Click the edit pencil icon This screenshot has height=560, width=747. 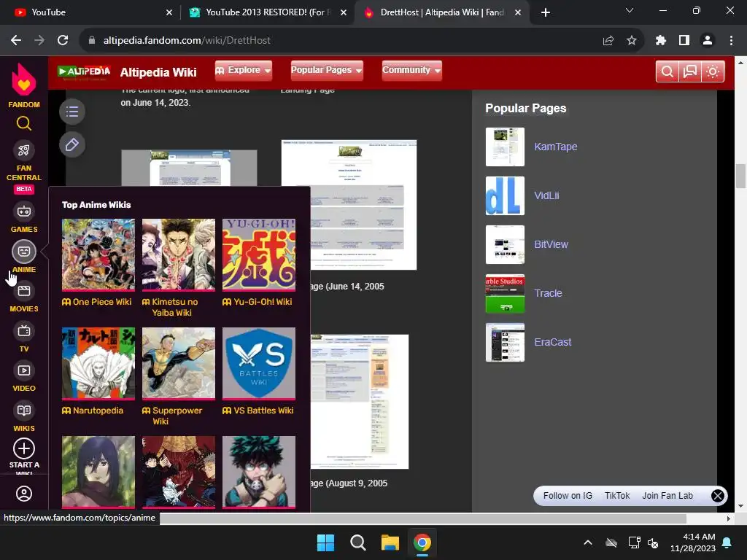click(72, 144)
